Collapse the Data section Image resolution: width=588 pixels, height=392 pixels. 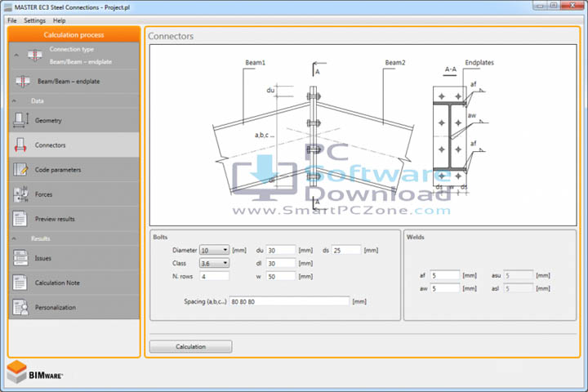[x=14, y=101]
